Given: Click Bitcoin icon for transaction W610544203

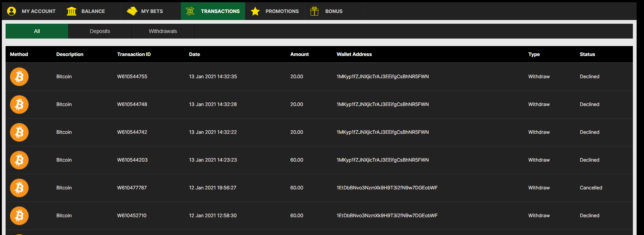Looking at the screenshot, I should [x=19, y=160].
